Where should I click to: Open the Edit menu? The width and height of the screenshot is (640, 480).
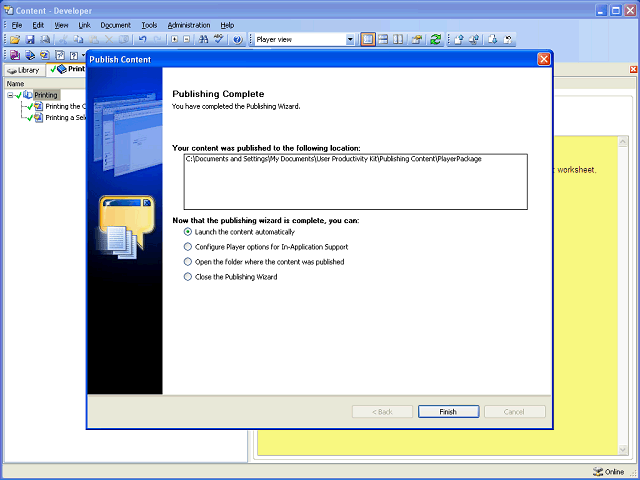tap(38, 25)
